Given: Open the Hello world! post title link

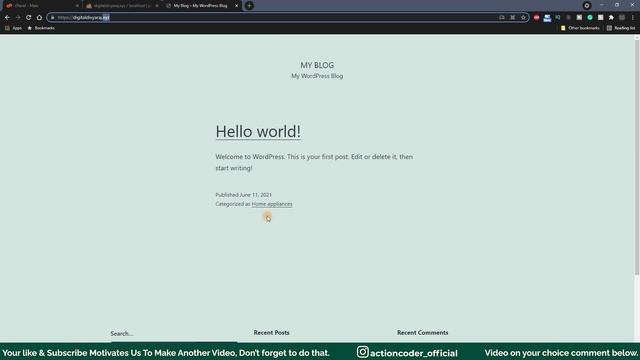Looking at the screenshot, I should [x=258, y=131].
